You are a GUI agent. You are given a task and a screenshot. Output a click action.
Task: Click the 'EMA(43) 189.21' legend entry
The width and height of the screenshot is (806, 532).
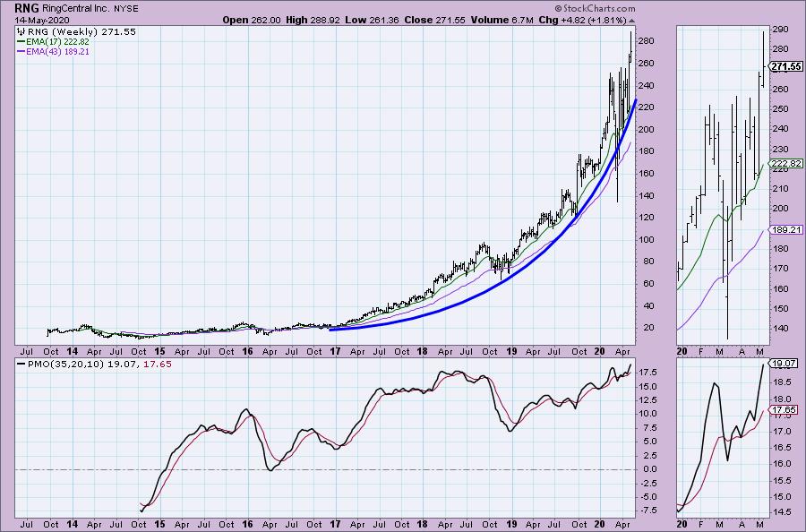click(x=57, y=51)
